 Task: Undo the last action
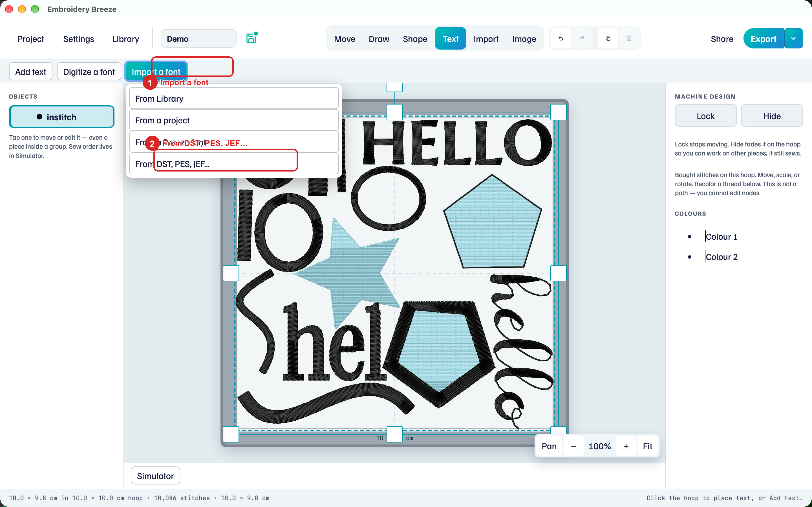(x=561, y=39)
